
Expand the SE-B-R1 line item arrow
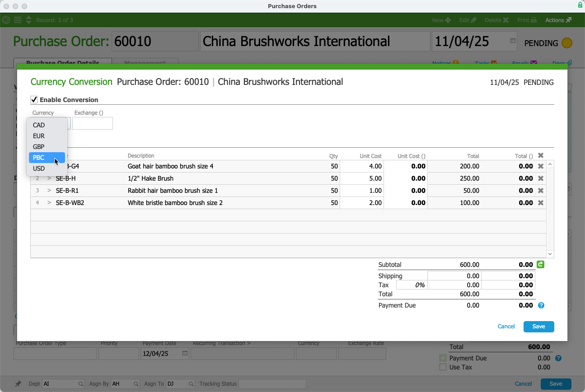click(49, 191)
